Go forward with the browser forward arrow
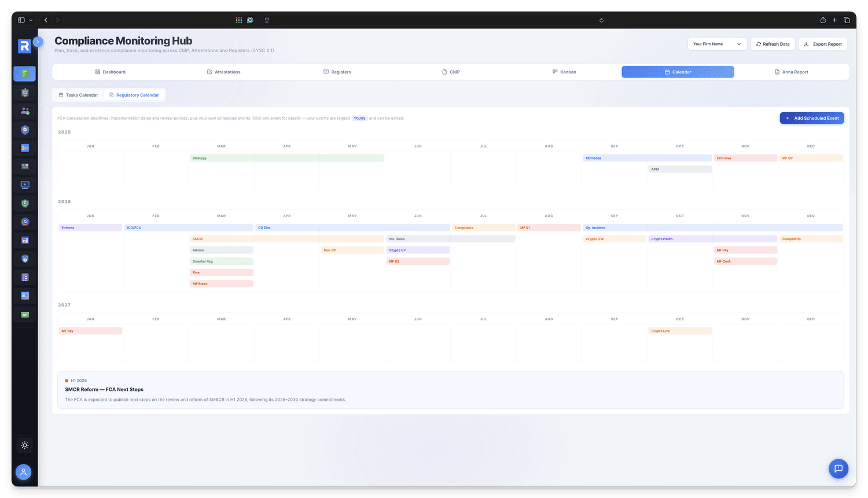Image resolution: width=868 pixels, height=498 pixels. (x=57, y=20)
